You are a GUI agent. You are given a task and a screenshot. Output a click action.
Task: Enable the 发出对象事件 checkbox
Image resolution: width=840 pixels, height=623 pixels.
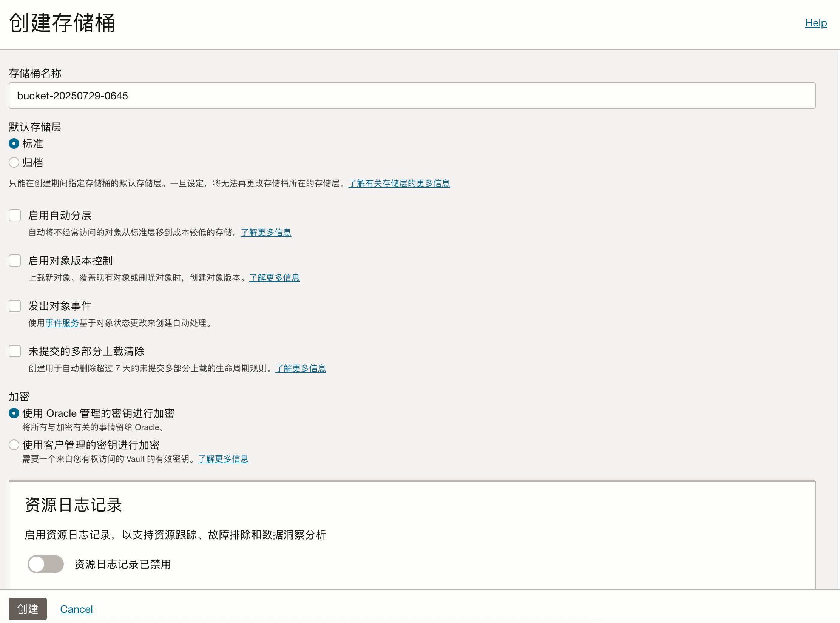pos(15,306)
